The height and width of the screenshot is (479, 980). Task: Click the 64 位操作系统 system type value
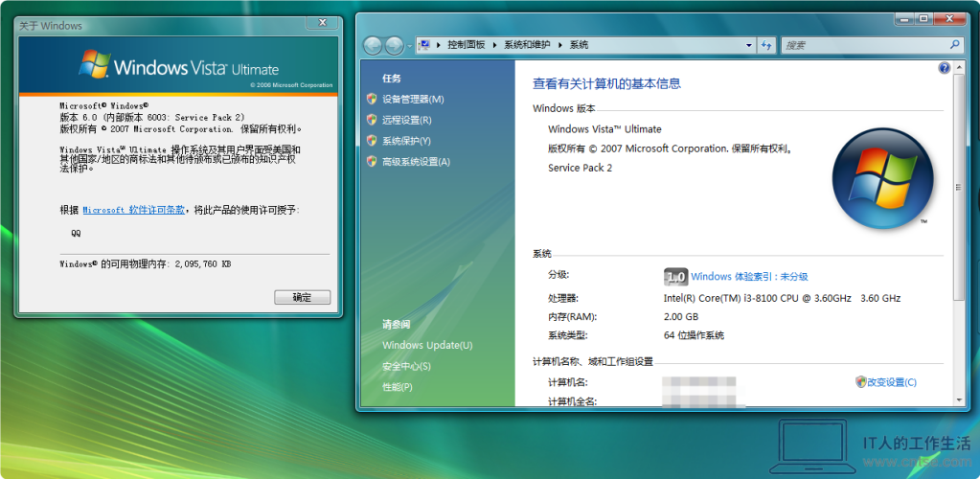tap(694, 335)
